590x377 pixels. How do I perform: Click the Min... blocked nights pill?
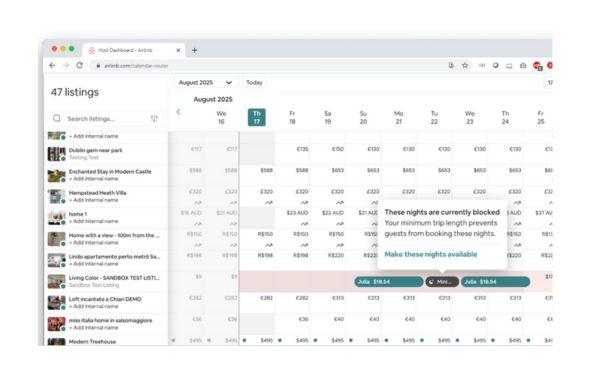pyautogui.click(x=442, y=282)
